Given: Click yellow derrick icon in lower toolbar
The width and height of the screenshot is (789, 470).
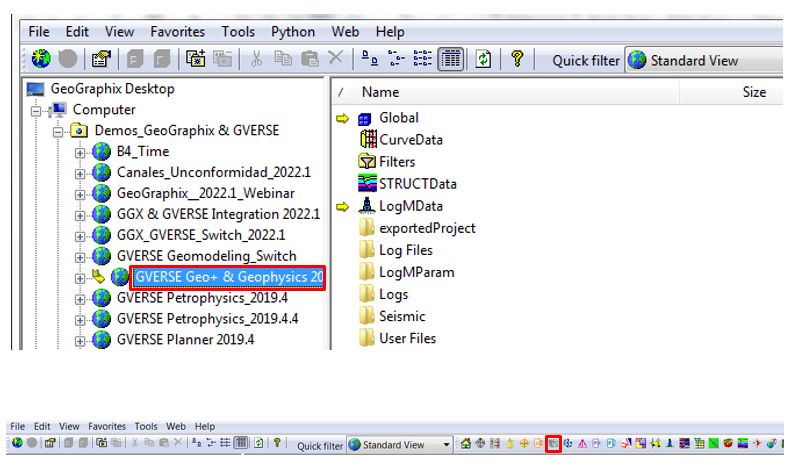Looking at the screenshot, I should pyautogui.click(x=510, y=443).
